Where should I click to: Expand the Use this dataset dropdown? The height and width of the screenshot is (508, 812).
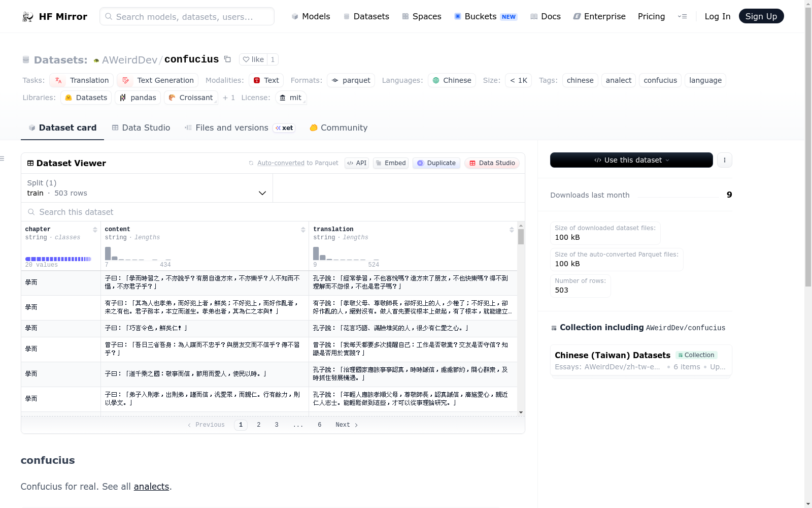pos(631,160)
